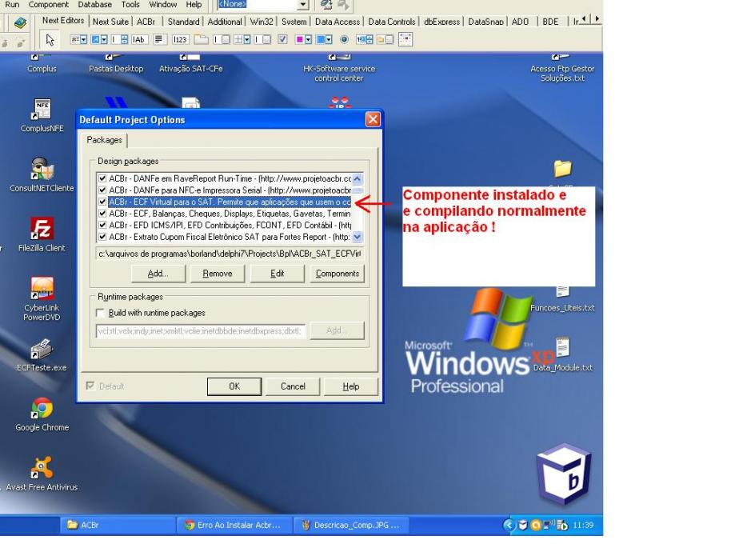The width and height of the screenshot is (747, 560).
Task: Click the orange Avast tray icon
Action: click(x=536, y=525)
